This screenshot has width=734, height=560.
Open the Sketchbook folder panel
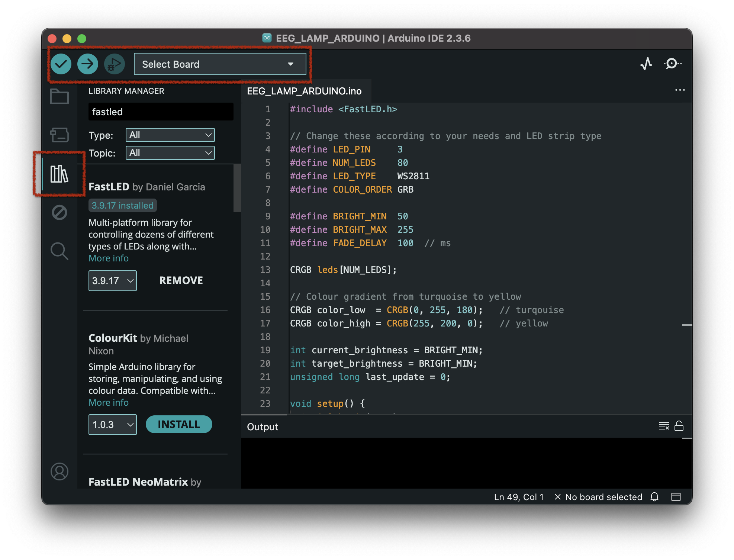59,97
